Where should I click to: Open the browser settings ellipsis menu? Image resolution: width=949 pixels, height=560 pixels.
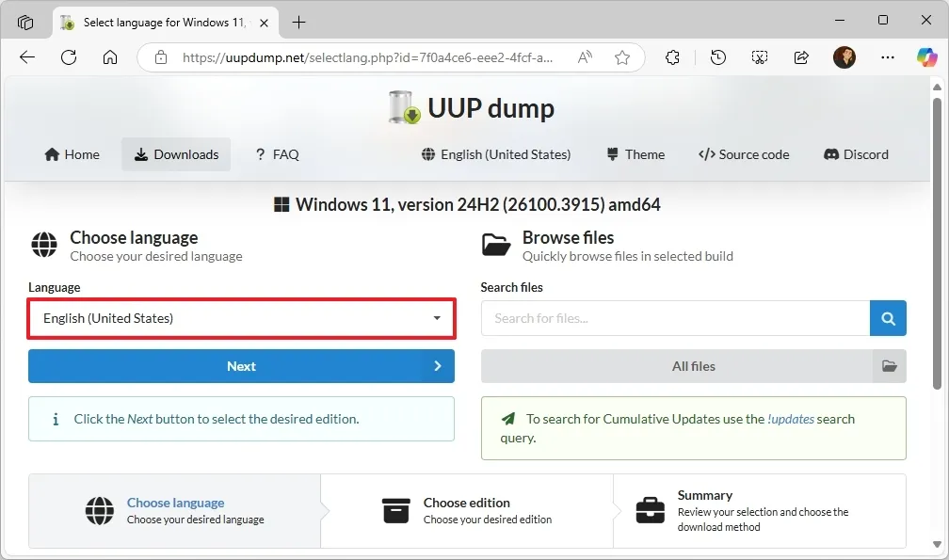887,57
